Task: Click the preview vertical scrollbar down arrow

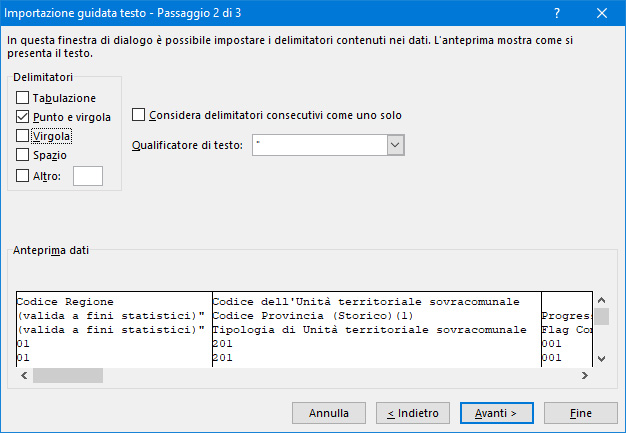Action: (x=602, y=358)
